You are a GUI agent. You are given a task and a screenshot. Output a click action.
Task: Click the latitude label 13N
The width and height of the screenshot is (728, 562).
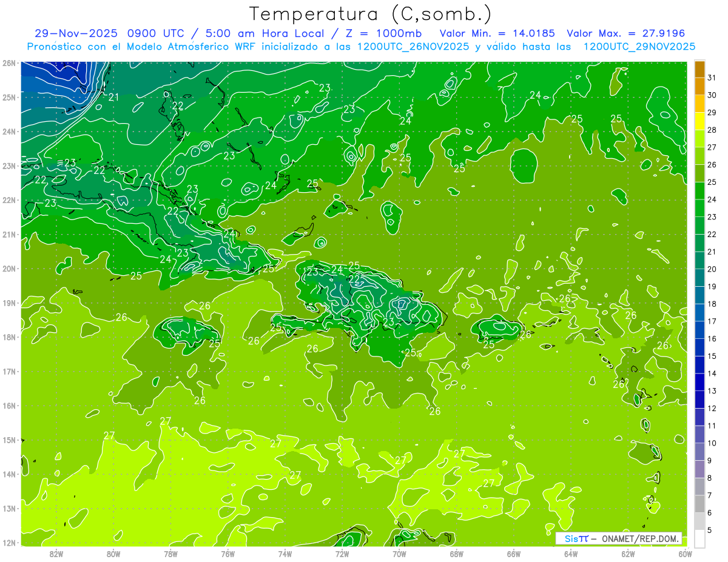click(9, 509)
